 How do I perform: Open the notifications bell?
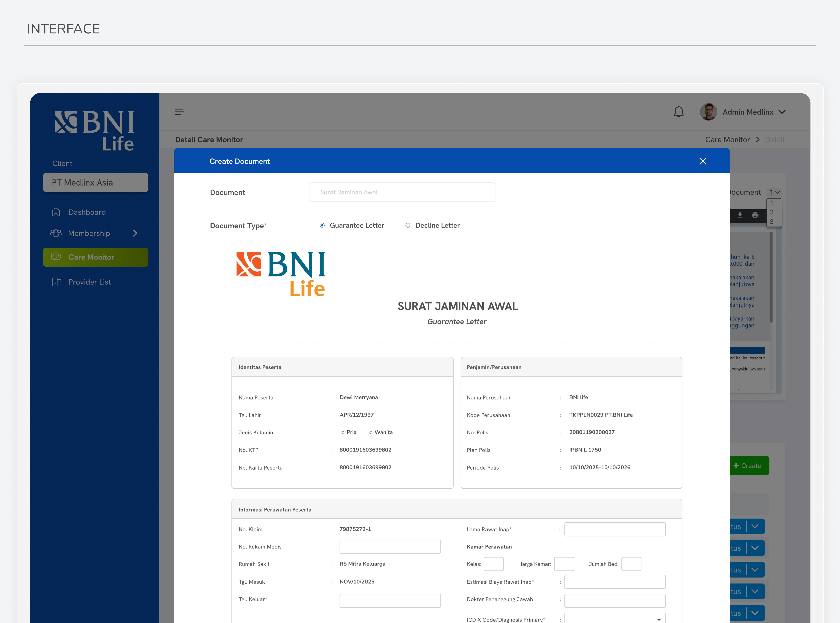(x=679, y=112)
